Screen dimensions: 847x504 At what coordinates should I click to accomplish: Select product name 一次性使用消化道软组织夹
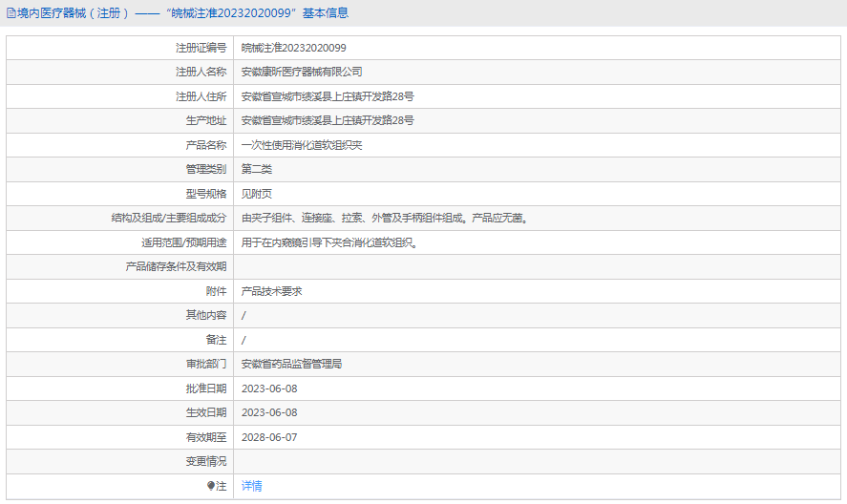(x=302, y=145)
